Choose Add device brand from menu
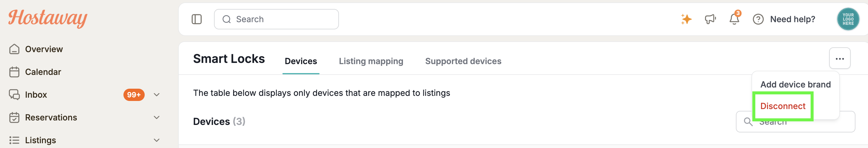 795,84
